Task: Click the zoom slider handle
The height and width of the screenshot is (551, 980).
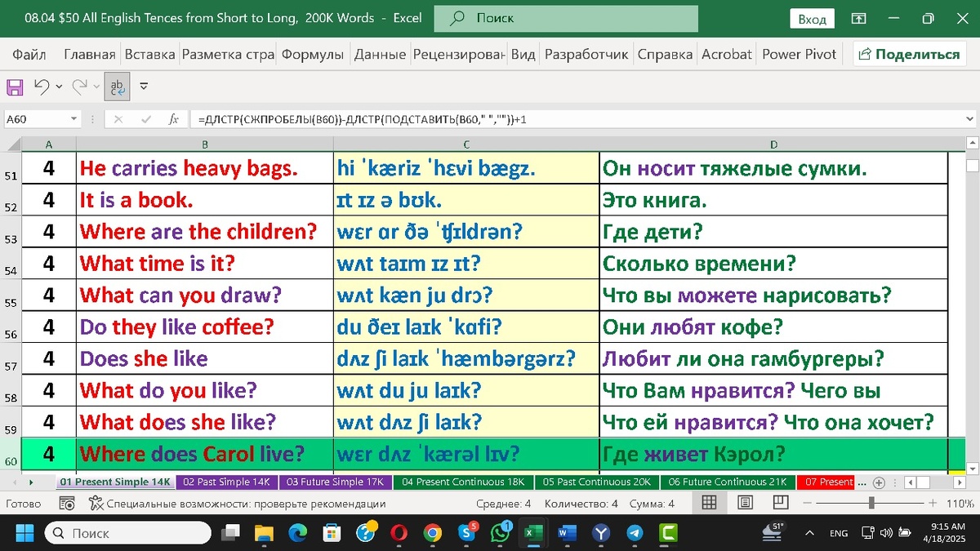Action: click(x=872, y=504)
